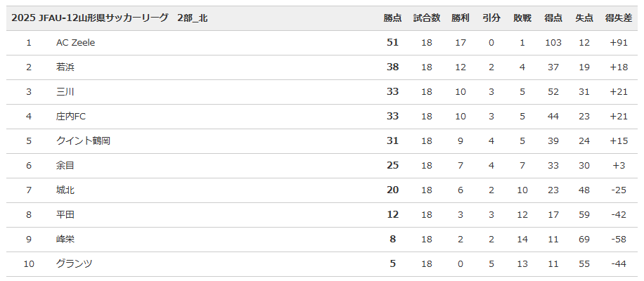Select the 得失差 column header

[619, 18]
